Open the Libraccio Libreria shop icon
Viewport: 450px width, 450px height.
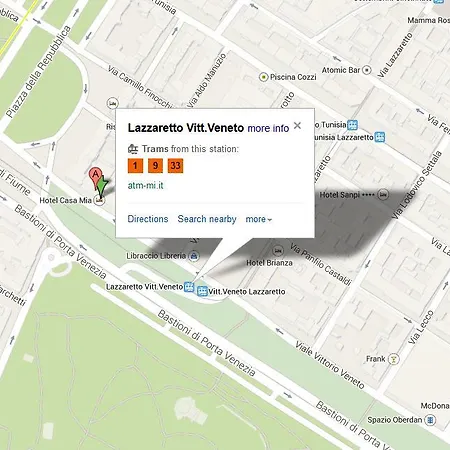(194, 256)
